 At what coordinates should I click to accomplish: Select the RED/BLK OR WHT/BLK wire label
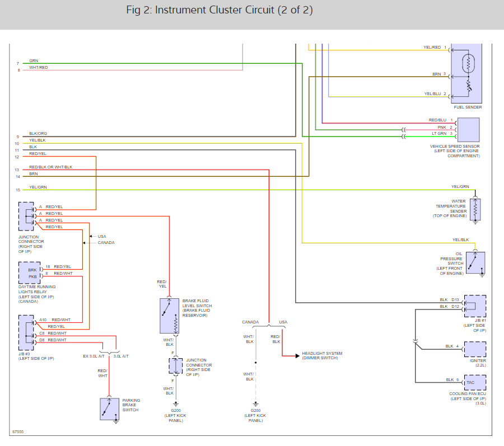click(51, 167)
